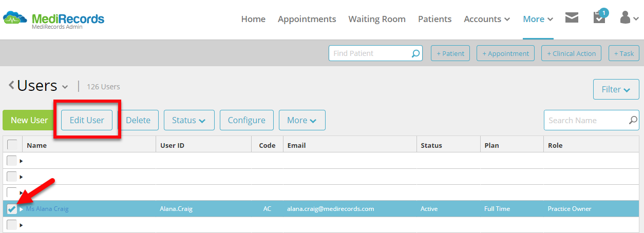
Task: Click the MediRecords logo
Action: pyautogui.click(x=53, y=20)
